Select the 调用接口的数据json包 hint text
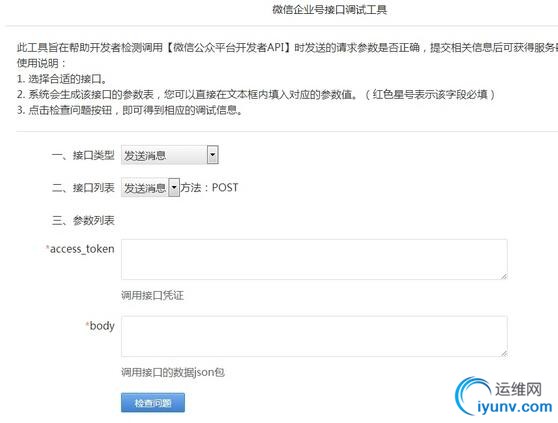558x423 pixels. point(173,372)
